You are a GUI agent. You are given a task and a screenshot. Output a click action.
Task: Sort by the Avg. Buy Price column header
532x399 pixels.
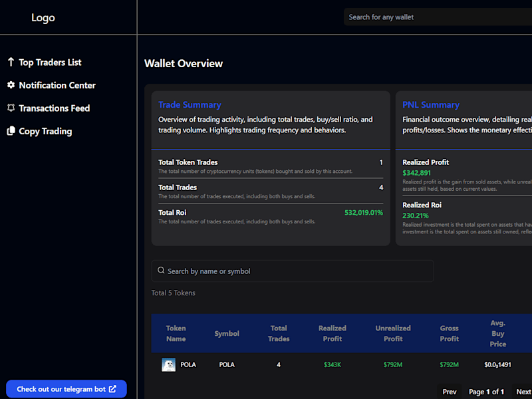coord(497,334)
